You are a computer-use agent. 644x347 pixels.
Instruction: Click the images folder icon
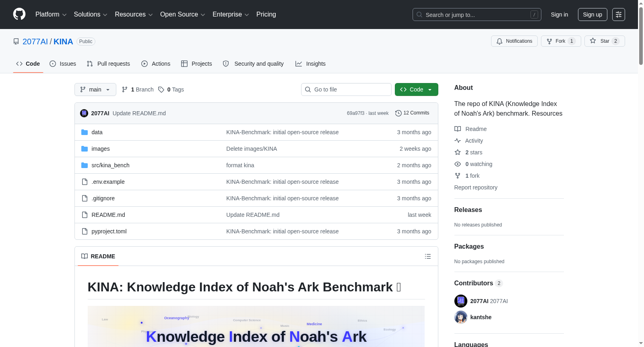tap(85, 149)
